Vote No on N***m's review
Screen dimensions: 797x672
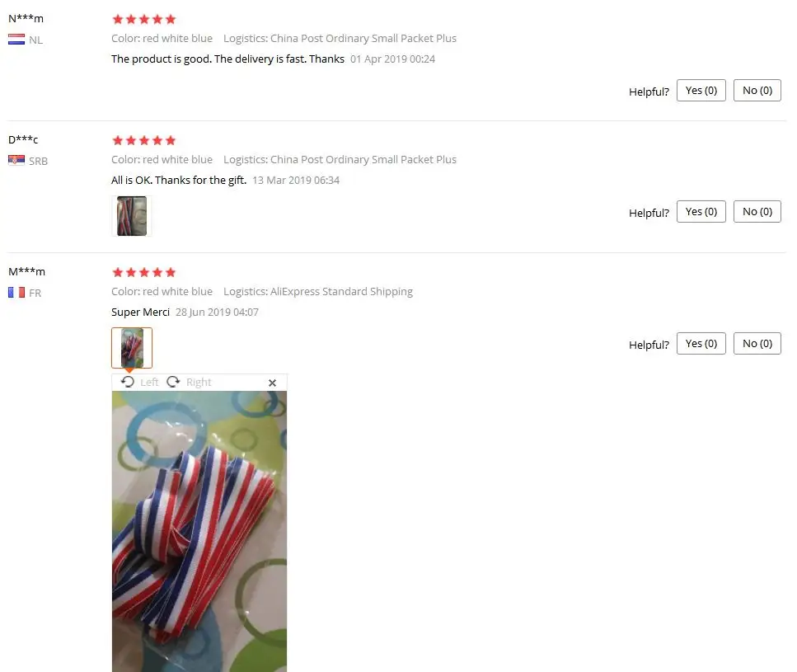click(757, 91)
